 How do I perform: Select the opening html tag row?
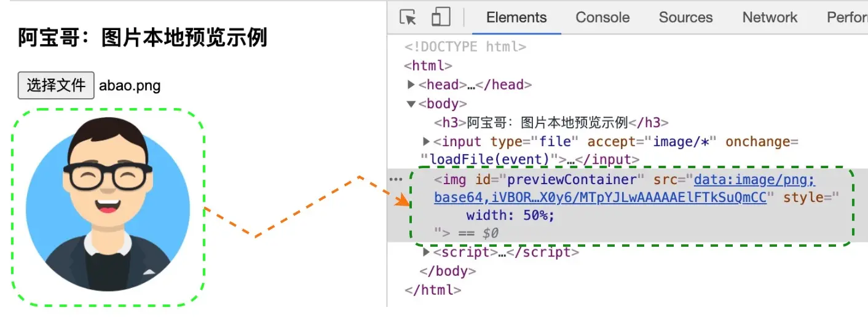[x=428, y=66]
